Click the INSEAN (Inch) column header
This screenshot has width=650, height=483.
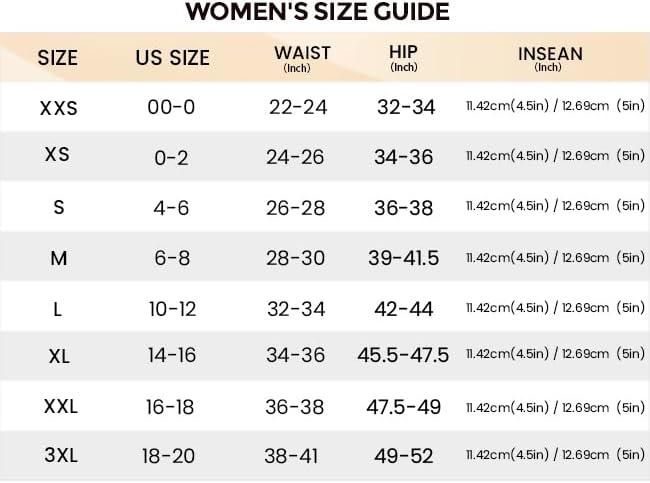[550, 59]
